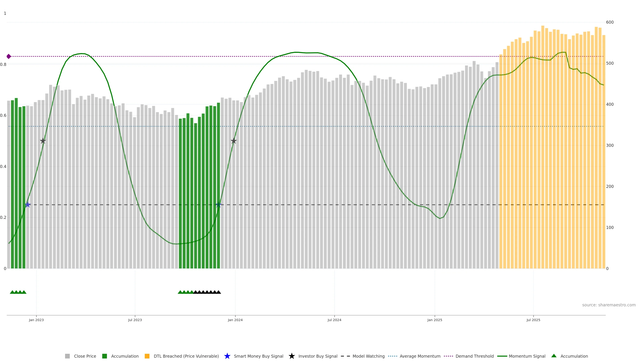644x362 pixels.
Task: Click the green Accumulation triangle legend icon
Action: [554, 356]
